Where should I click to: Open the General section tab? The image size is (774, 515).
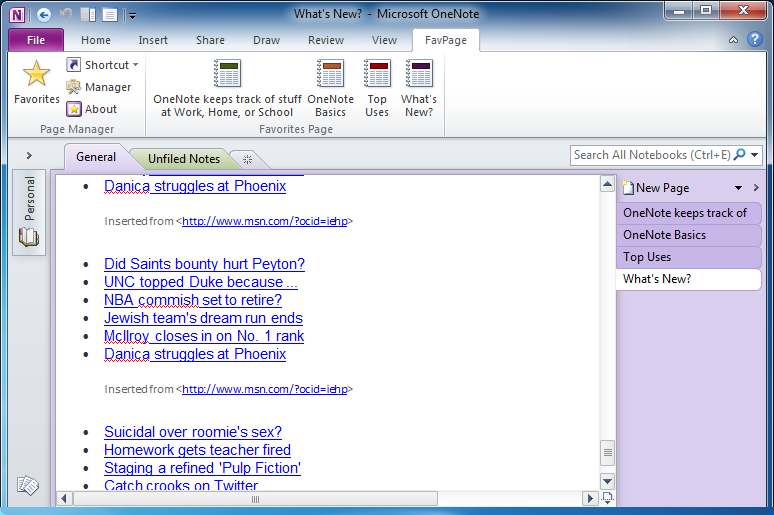point(96,157)
